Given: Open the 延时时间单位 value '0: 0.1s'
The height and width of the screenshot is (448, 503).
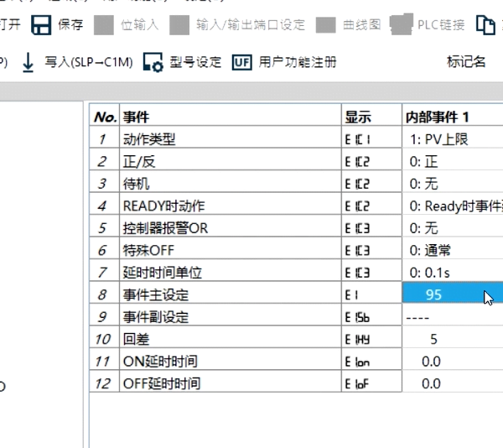Looking at the screenshot, I should click(x=451, y=272).
